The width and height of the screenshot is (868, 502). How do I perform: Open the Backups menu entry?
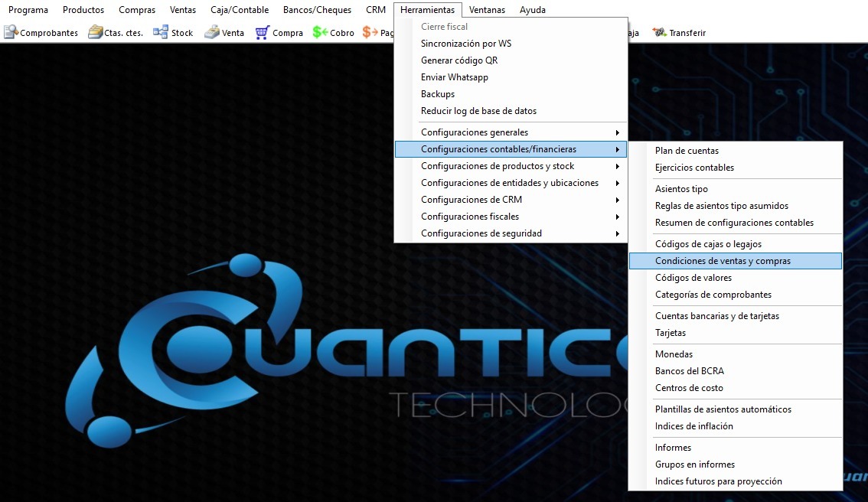(x=438, y=94)
